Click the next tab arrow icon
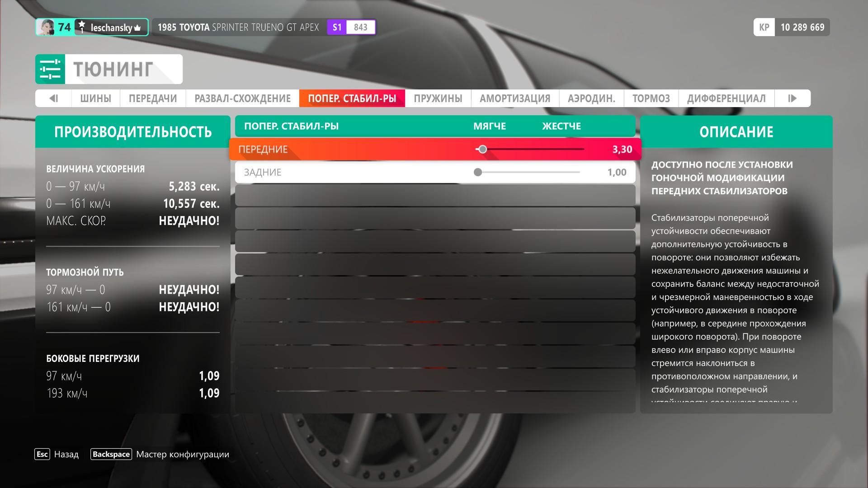Screen dimensions: 868x488 click(x=792, y=98)
